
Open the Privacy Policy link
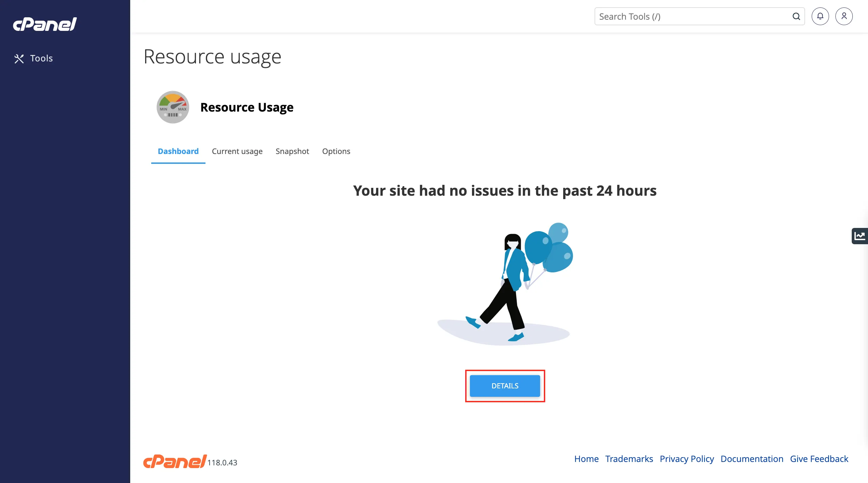[687, 459]
